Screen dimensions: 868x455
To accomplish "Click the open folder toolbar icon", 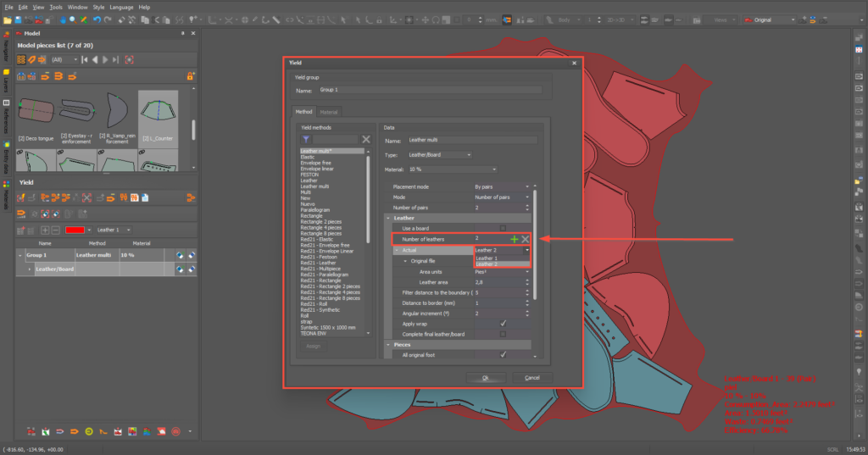I will (7, 19).
